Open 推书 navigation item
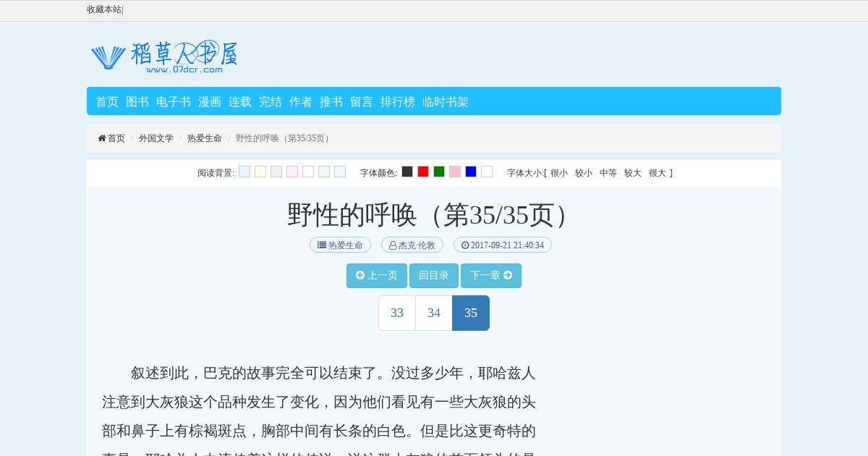This screenshot has width=868, height=456. click(x=331, y=102)
